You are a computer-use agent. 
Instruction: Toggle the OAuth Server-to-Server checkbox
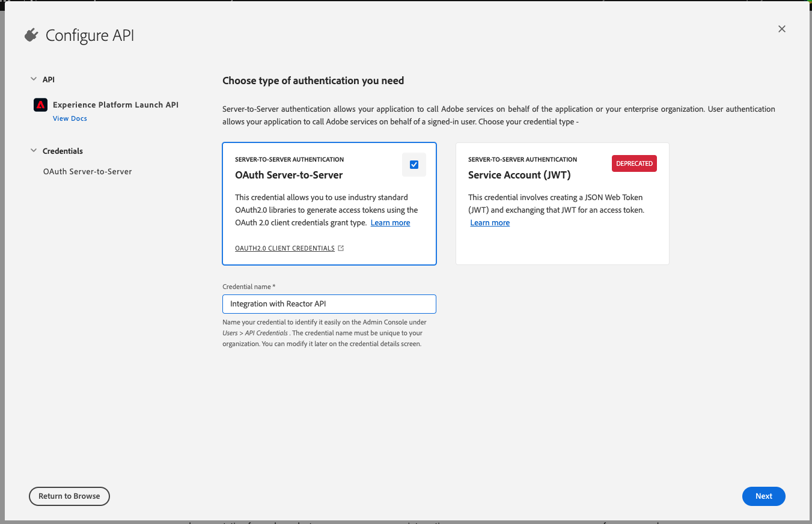point(414,165)
